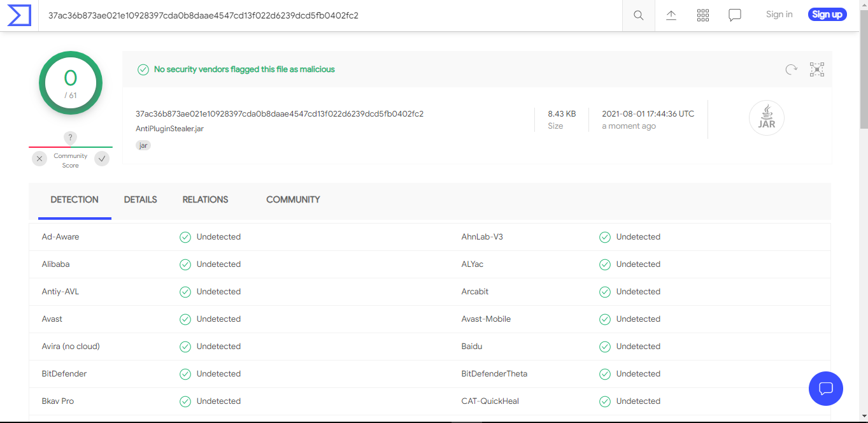This screenshot has width=868, height=423.
Task: Open the similar files graph icon
Action: pyautogui.click(x=817, y=69)
